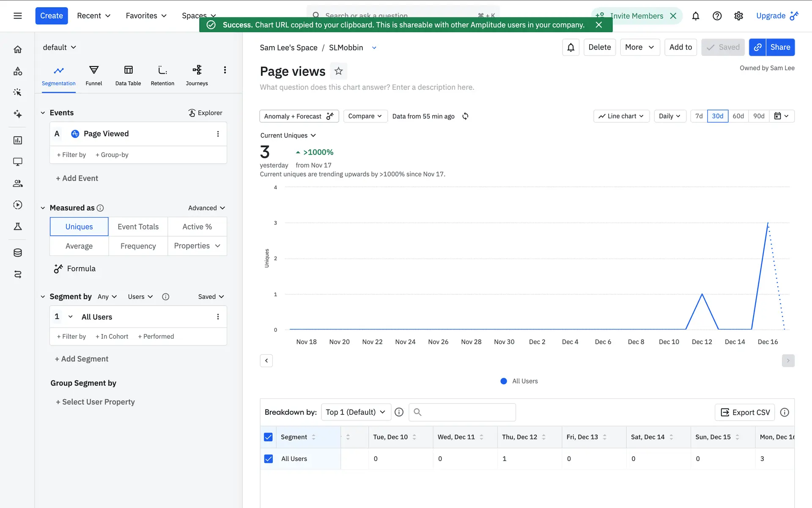The width and height of the screenshot is (812, 508).
Task: Click the Formula option icon
Action: tap(58, 268)
